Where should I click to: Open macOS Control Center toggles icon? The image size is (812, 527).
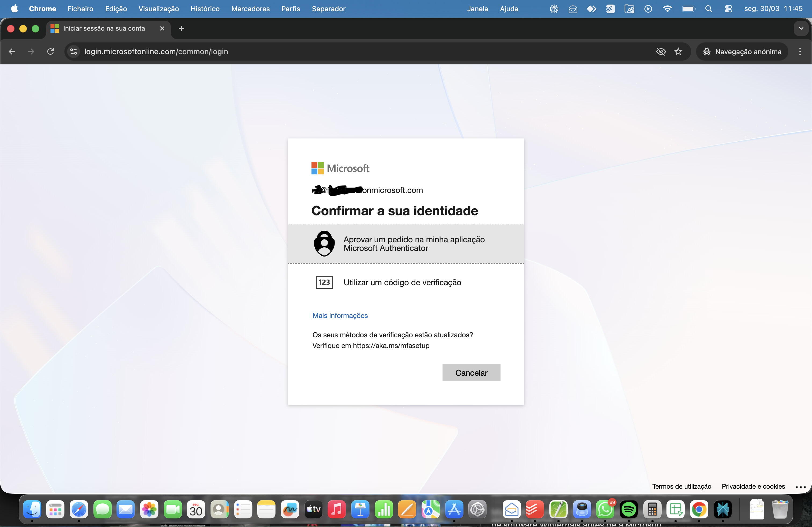pos(728,9)
